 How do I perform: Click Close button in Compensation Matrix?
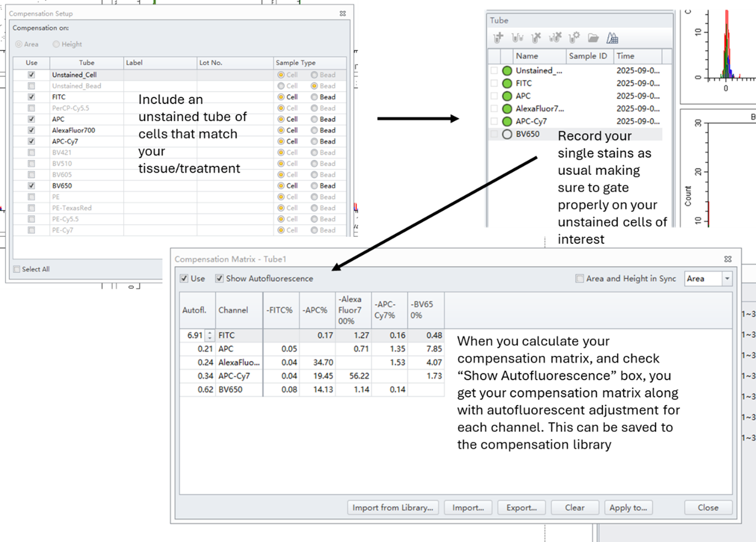click(708, 508)
